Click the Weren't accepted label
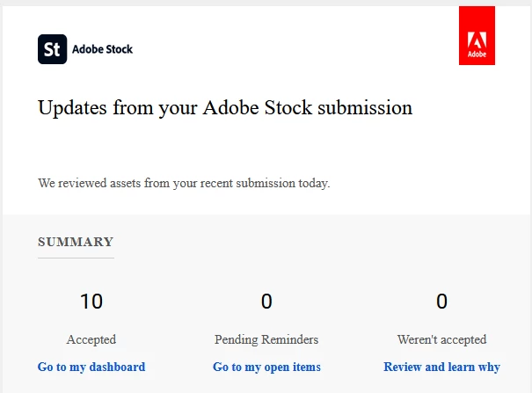Viewport: 532px width, 393px height. [x=441, y=339]
